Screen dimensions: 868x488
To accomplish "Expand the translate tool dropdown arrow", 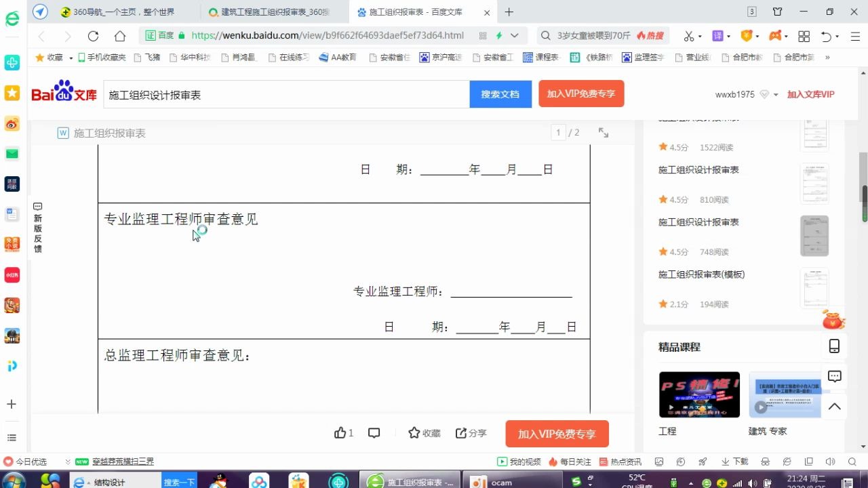I will (x=728, y=37).
